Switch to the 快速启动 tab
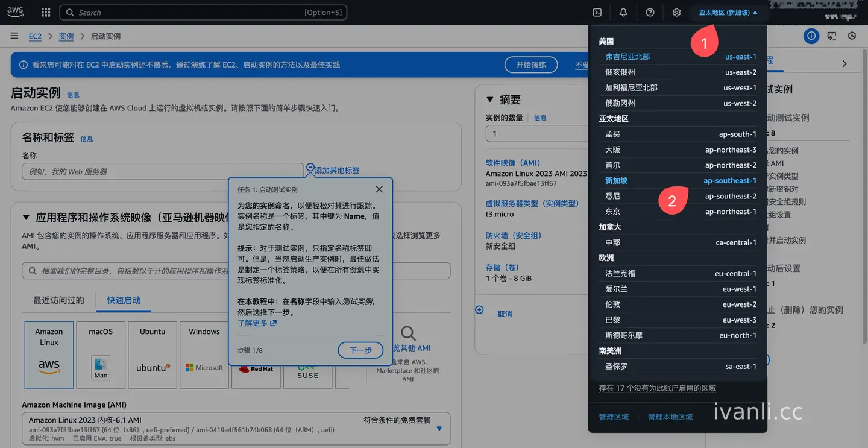Image resolution: width=868 pixels, height=448 pixels. [124, 300]
